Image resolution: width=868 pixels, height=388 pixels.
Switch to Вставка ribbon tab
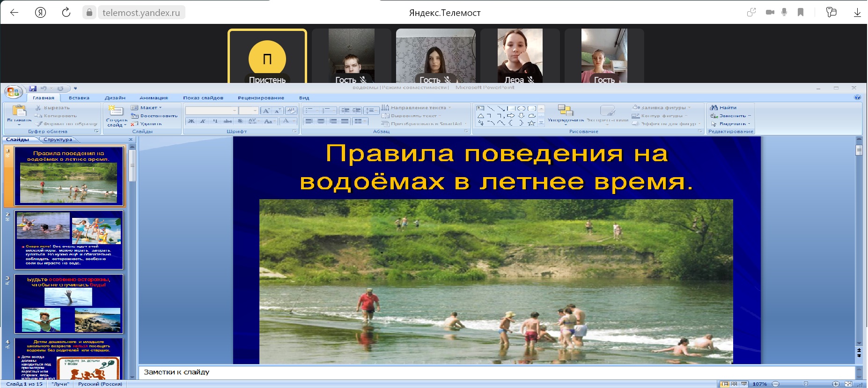coord(79,98)
